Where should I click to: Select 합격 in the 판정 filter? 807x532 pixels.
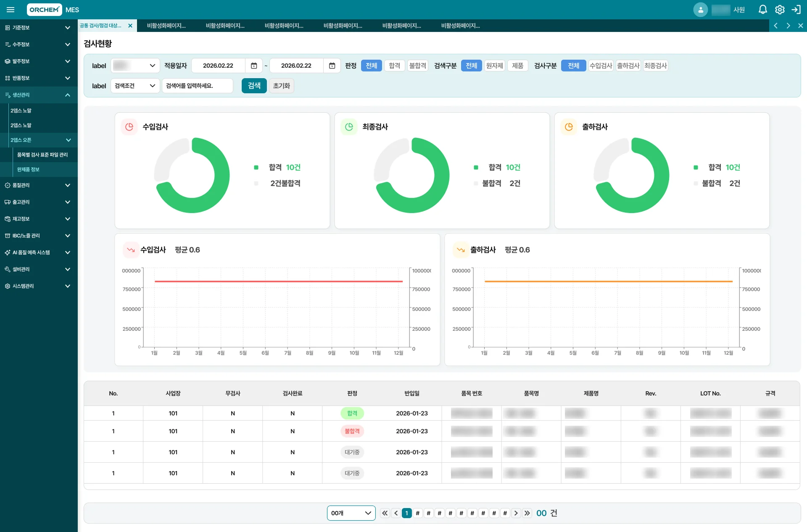coord(394,66)
